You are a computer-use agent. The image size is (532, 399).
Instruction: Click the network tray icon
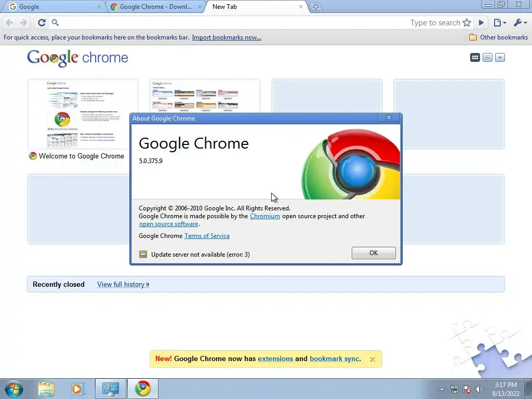454,389
